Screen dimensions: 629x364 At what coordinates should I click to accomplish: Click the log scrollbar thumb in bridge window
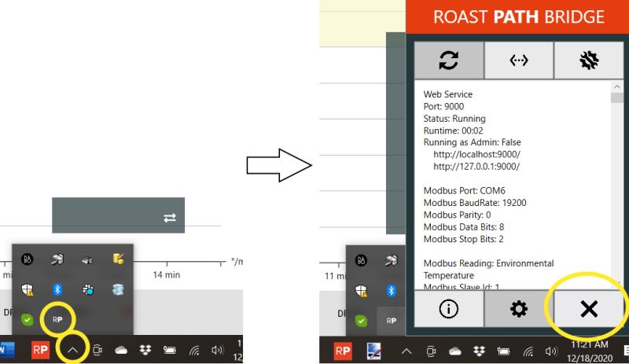(x=617, y=98)
